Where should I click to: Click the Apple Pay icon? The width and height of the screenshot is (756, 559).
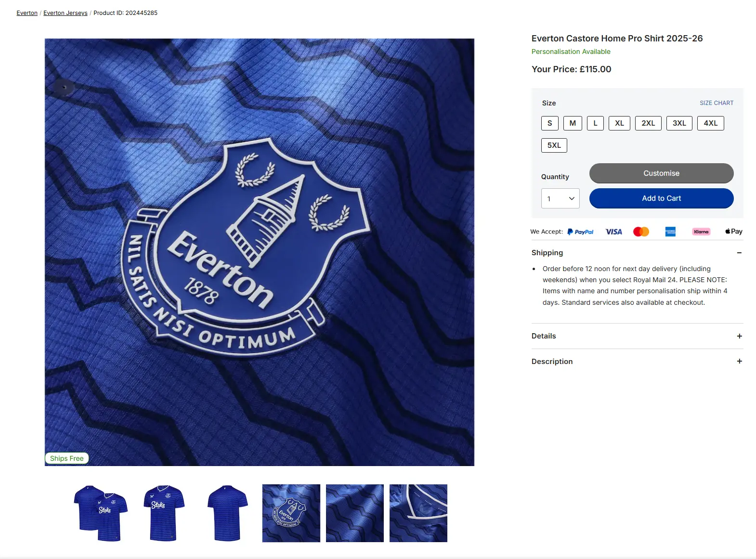coord(734,232)
